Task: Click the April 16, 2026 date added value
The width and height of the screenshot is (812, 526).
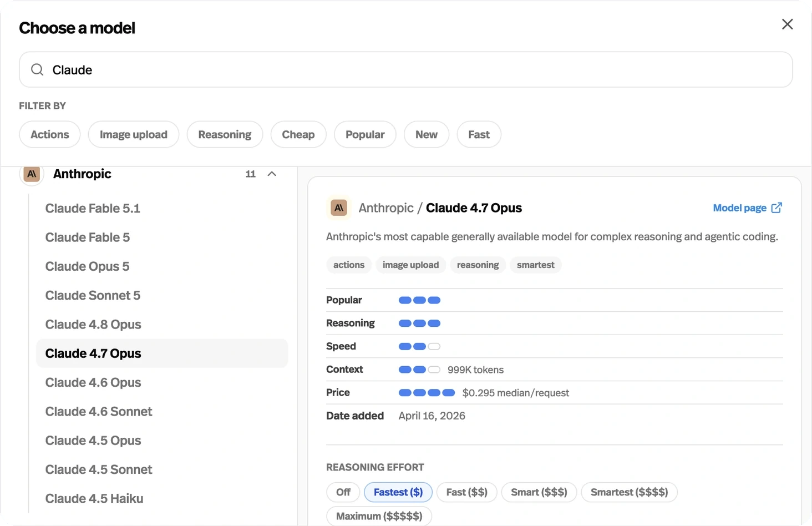Action: tap(432, 416)
